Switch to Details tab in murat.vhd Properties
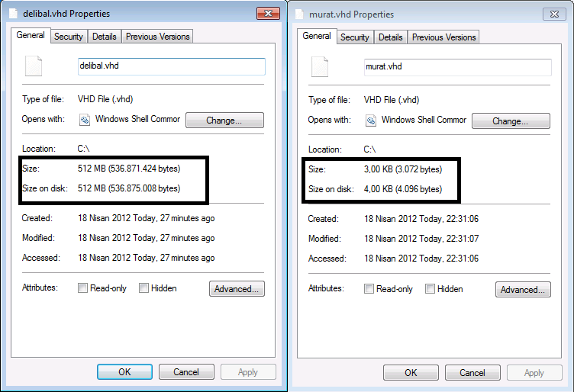The height and width of the screenshot is (392, 574). pyautogui.click(x=391, y=37)
